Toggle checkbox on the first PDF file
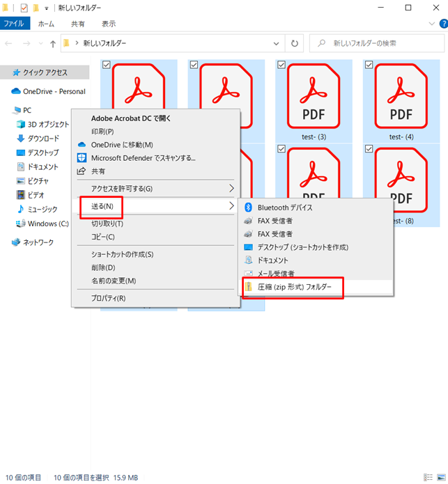 pos(106,65)
